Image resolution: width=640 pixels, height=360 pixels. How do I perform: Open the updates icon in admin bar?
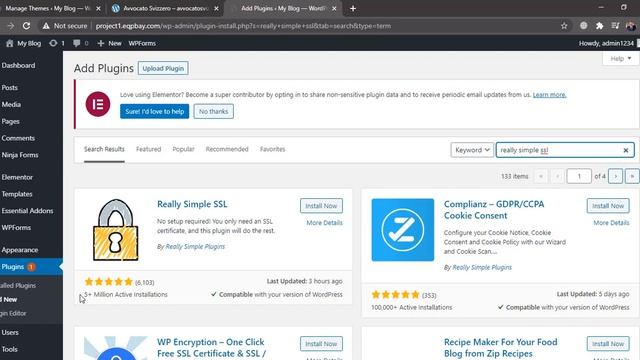[53, 43]
